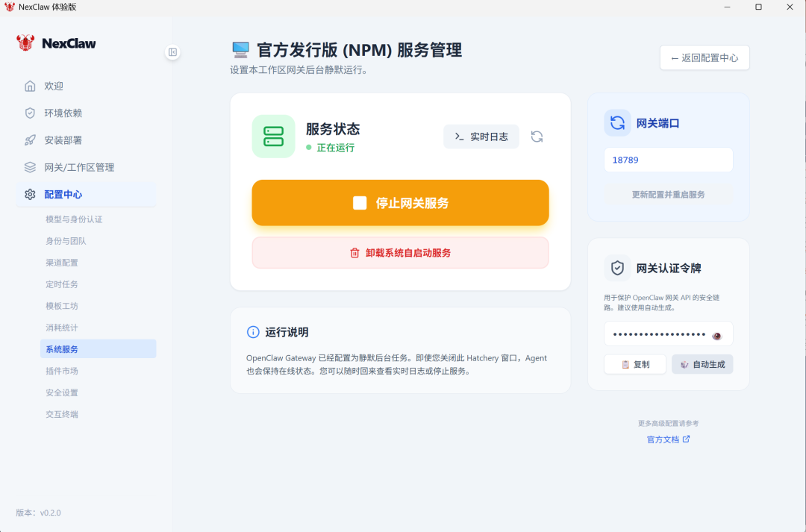This screenshot has width=806, height=532.
Task: Click the layers icon beside 网关/工作区管理
Action: point(30,168)
